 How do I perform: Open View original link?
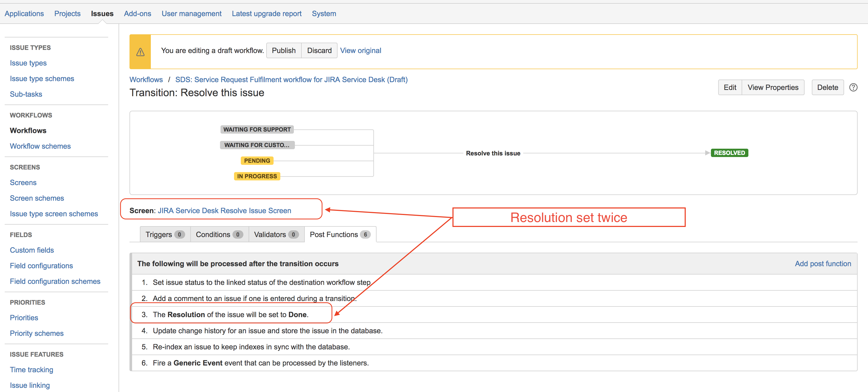pyautogui.click(x=360, y=50)
